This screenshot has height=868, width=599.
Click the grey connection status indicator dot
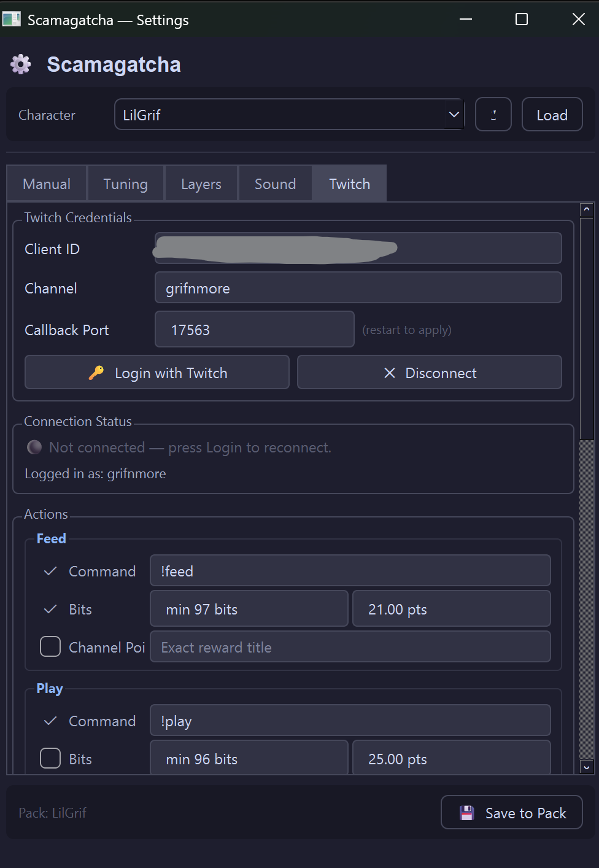[x=34, y=447]
